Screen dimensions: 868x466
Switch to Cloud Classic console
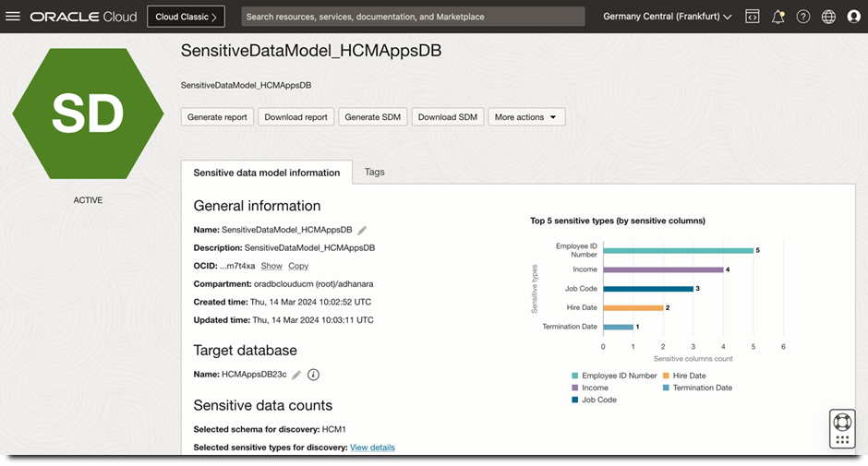point(186,17)
